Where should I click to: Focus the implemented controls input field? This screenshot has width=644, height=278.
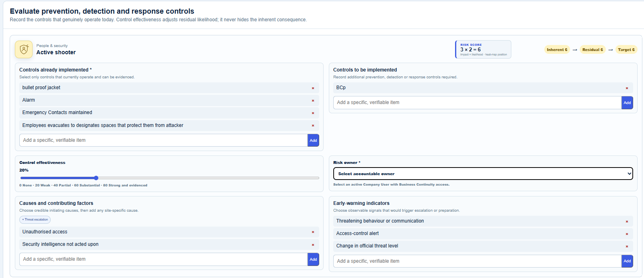tap(163, 140)
